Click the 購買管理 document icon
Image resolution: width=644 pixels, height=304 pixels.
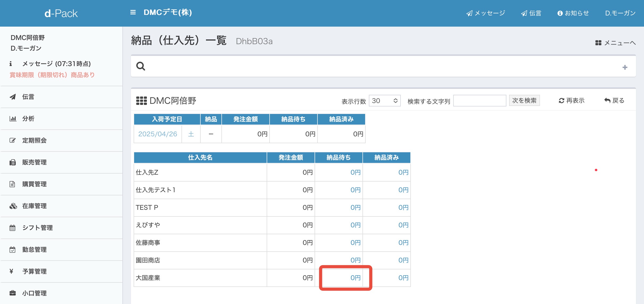tap(12, 184)
